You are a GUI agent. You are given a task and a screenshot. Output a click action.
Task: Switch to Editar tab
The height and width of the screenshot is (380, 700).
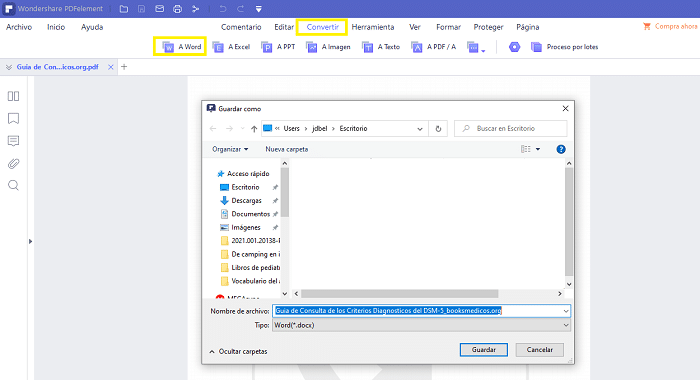284,27
